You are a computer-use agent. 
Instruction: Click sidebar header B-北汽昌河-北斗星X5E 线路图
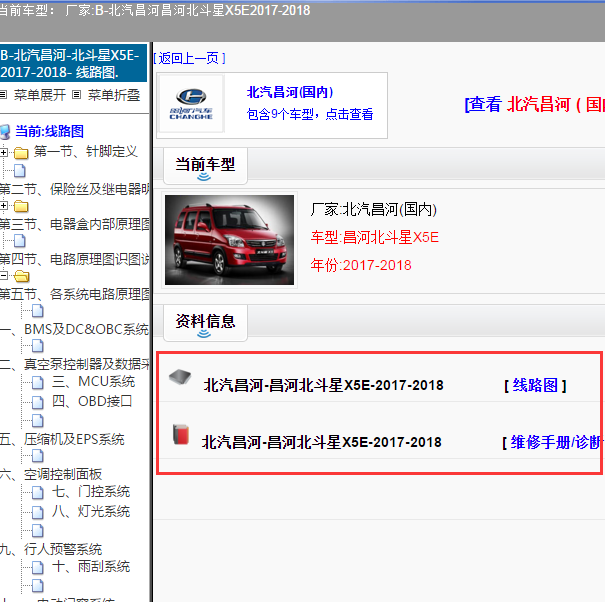[x=73, y=63]
